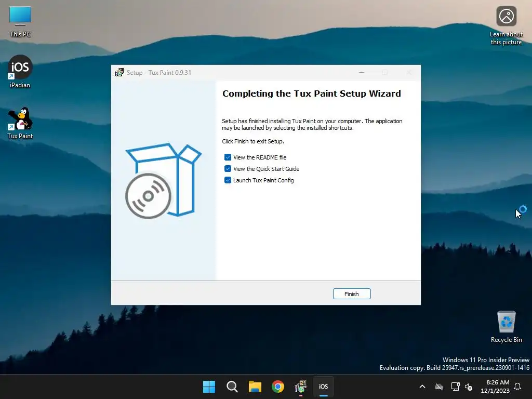Click "Setup - Tux Paint 0.9.31" title text

click(x=159, y=73)
